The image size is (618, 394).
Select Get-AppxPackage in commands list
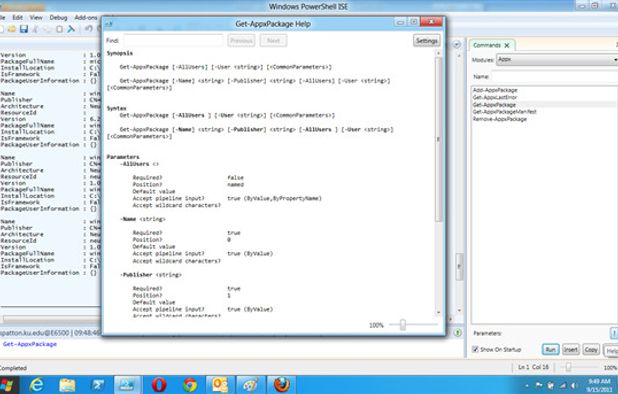coord(494,104)
